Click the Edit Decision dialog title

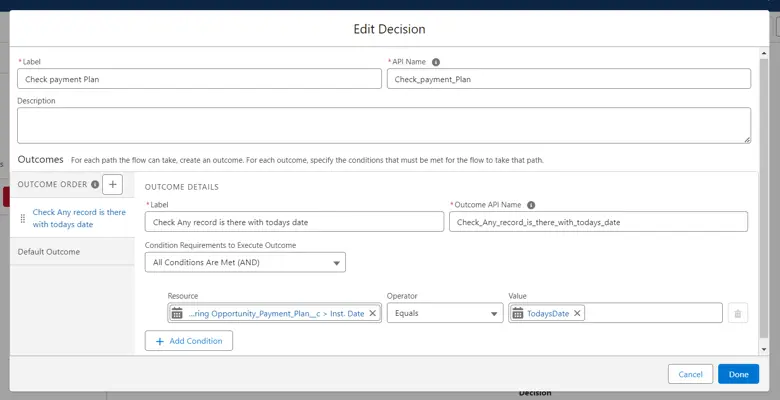389,29
